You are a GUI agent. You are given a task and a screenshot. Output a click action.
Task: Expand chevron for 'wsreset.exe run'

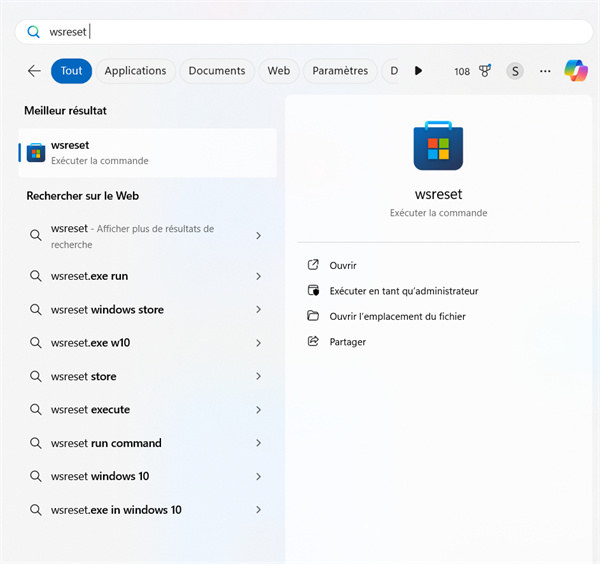259,276
